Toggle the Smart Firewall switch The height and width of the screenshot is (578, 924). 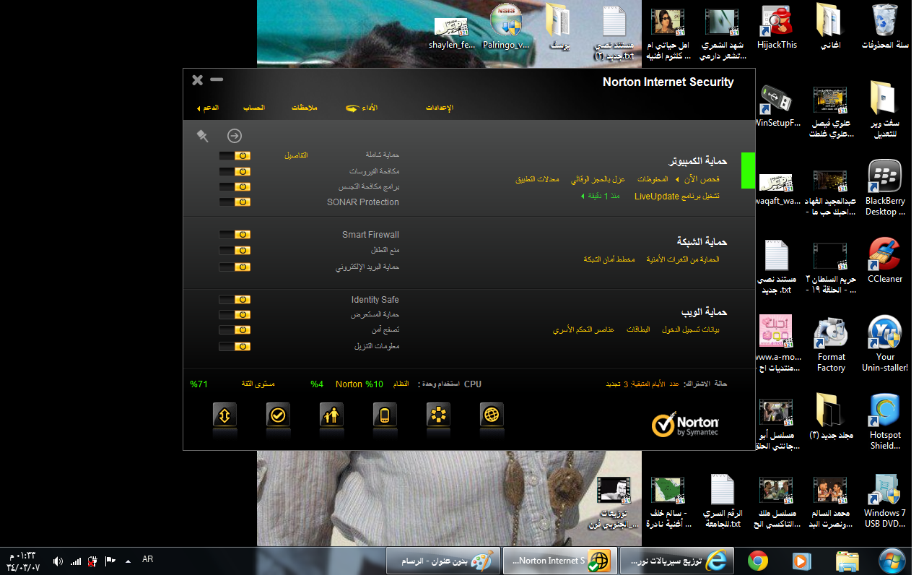coord(235,234)
